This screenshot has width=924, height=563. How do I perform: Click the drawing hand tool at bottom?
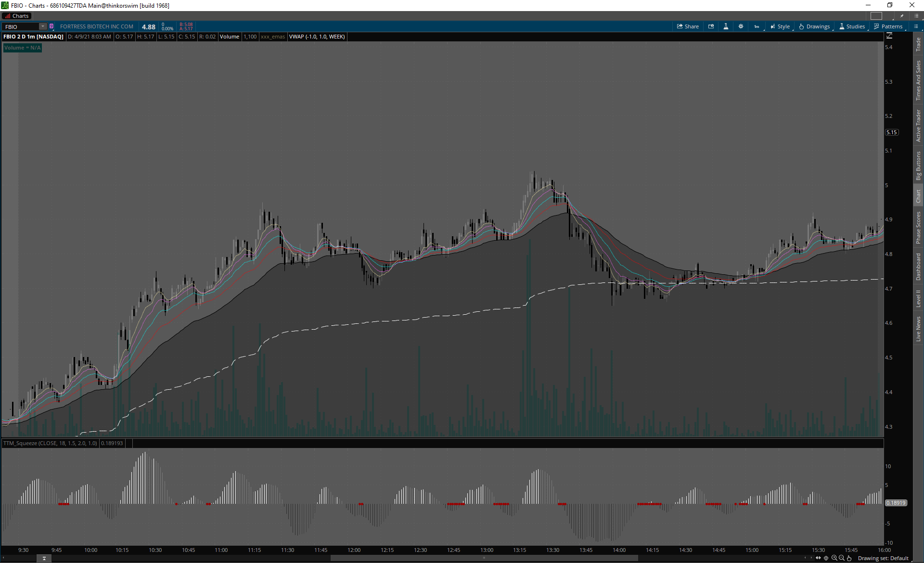849,558
